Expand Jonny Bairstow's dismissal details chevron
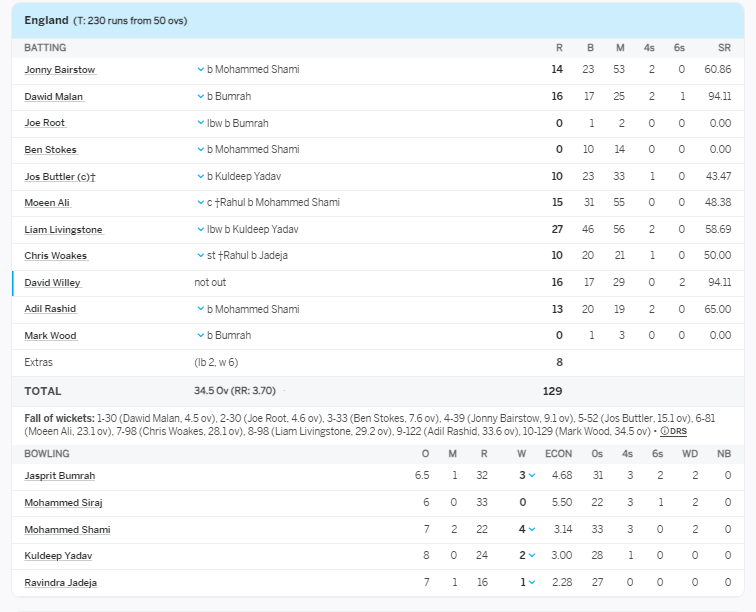Screen dimensions: 756x612 200,70
